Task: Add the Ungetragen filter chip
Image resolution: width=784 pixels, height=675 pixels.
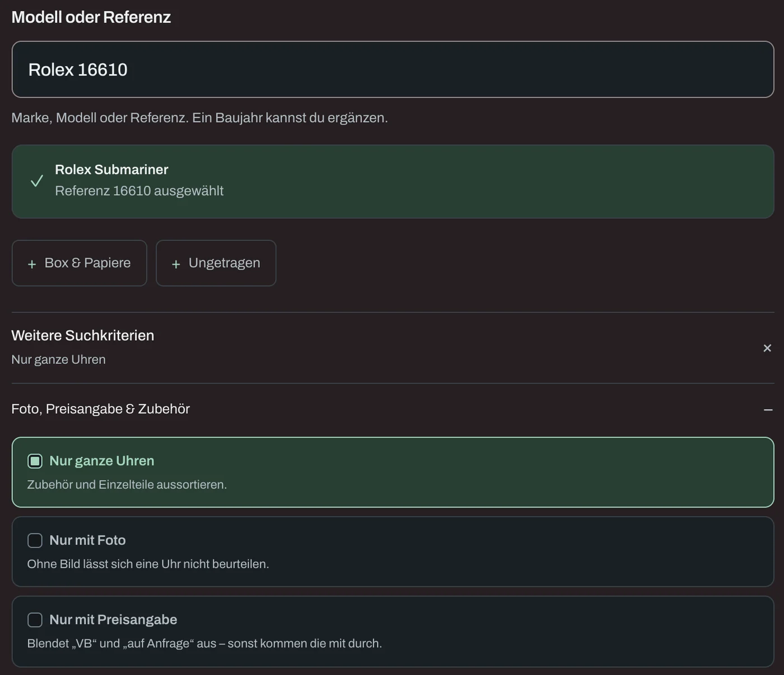Action: pos(216,263)
